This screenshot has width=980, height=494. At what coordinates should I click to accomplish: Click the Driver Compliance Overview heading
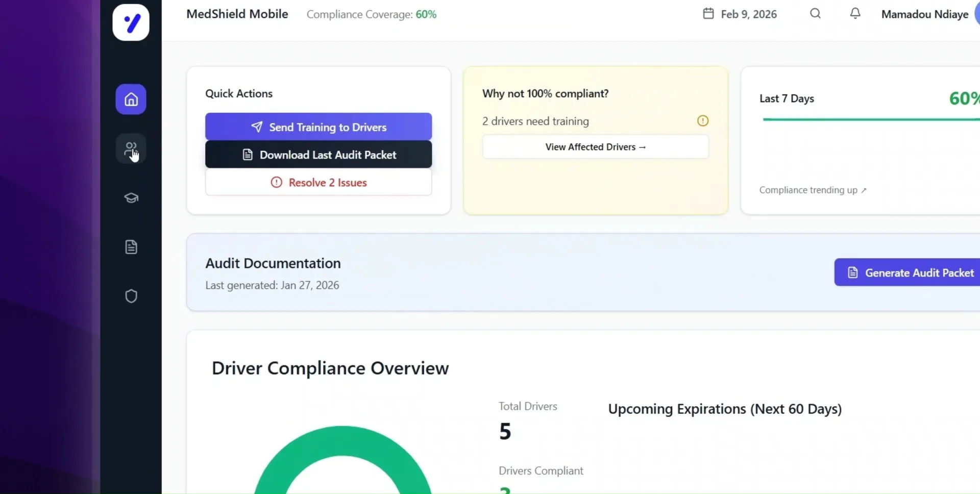coord(330,368)
